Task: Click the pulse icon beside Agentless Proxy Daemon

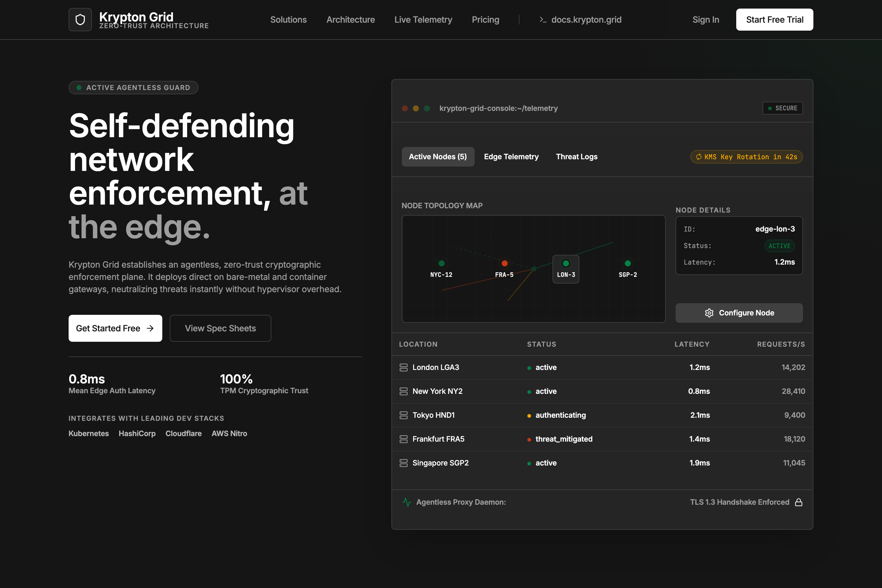Action: pyautogui.click(x=406, y=502)
